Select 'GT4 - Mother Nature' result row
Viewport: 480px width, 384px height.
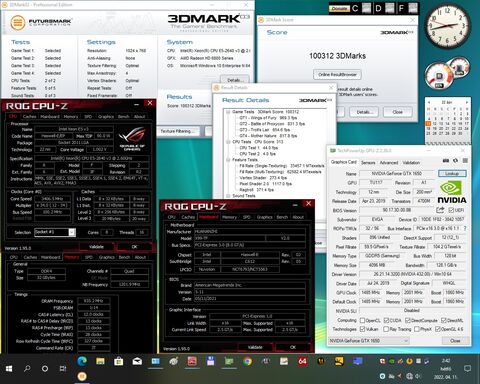click(x=268, y=136)
